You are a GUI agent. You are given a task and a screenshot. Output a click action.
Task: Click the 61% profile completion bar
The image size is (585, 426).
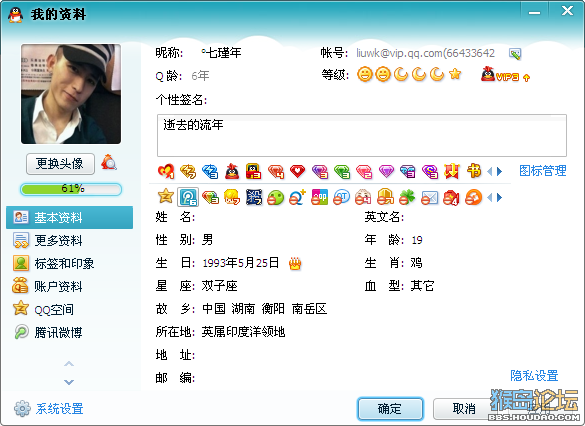tap(71, 189)
